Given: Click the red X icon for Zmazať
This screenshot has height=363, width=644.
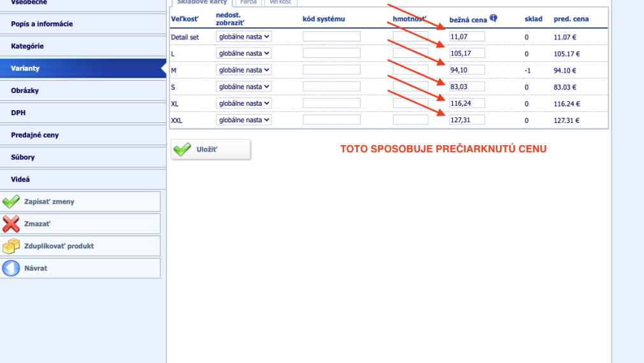Looking at the screenshot, I should click(11, 224).
